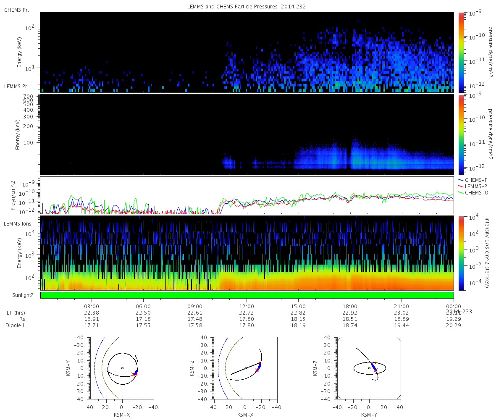Click the 18:00 time axis tick label
The width and height of the screenshot is (504, 420).
(350, 306)
